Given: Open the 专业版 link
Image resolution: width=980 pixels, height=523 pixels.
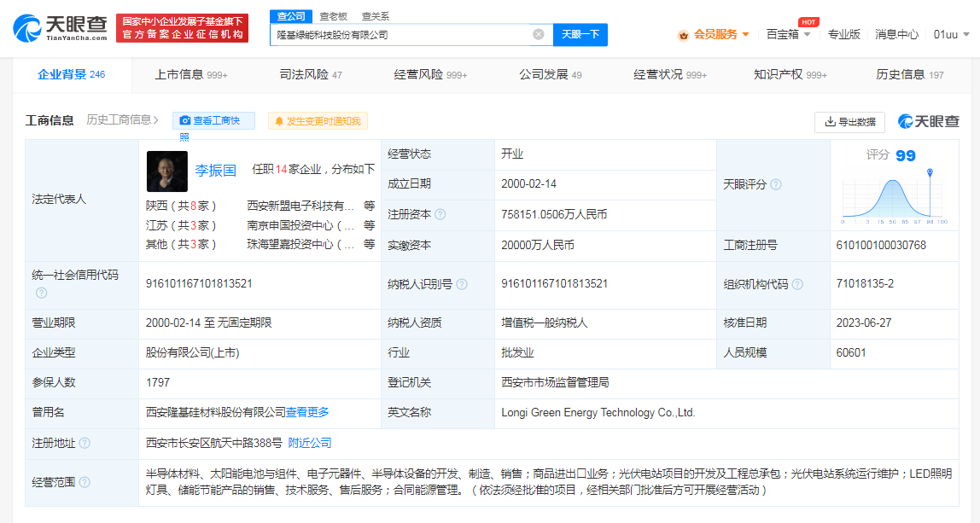Looking at the screenshot, I should click(843, 34).
